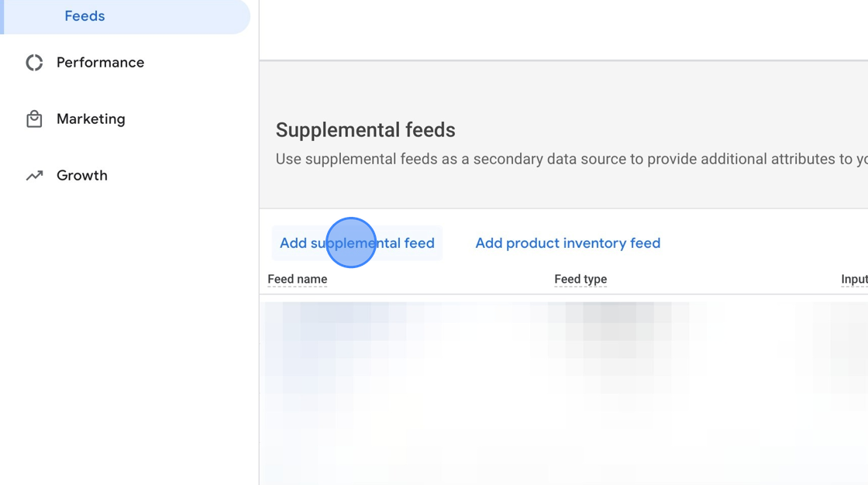Viewport: 868px width, 485px height.
Task: Click the Growth trending arrow icon
Action: click(x=34, y=176)
